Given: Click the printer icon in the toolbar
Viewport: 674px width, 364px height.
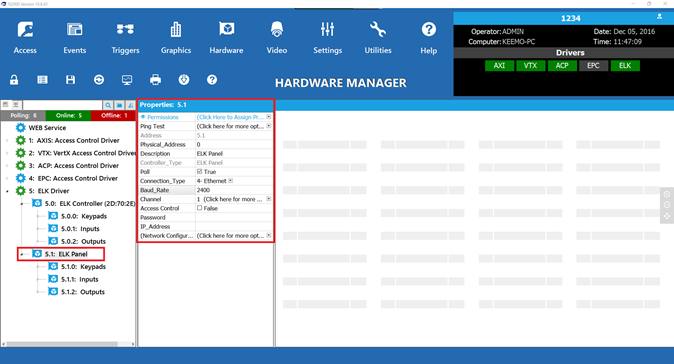Looking at the screenshot, I should (x=156, y=80).
